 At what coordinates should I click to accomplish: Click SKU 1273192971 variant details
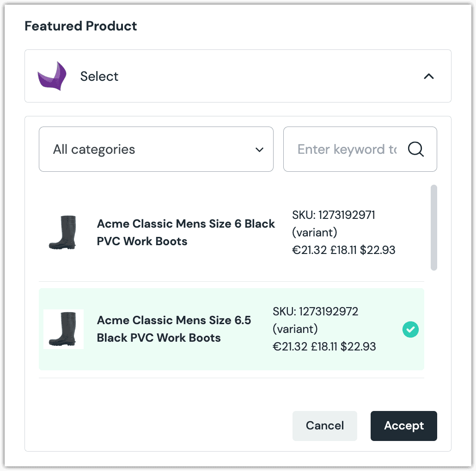click(333, 223)
